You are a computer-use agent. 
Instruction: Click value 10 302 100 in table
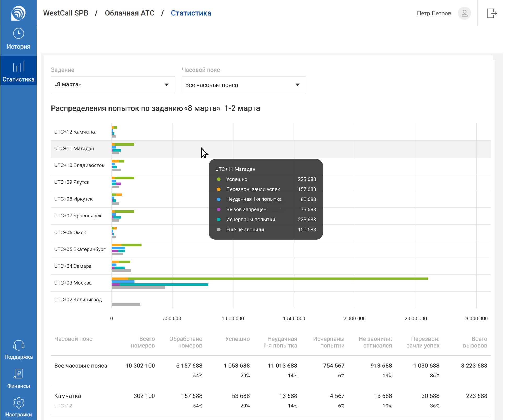click(140, 366)
